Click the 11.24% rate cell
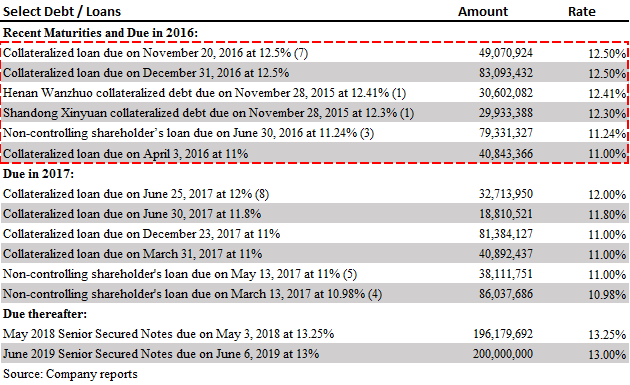Image resolution: width=630 pixels, height=385 pixels. [x=607, y=133]
